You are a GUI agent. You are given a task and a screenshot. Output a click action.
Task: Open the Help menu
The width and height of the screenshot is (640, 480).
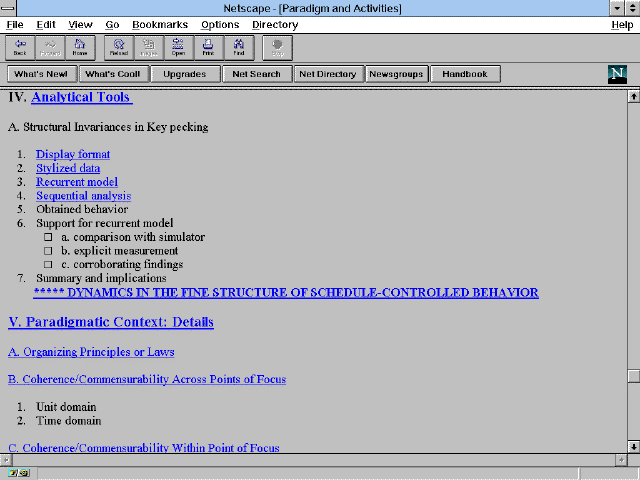pyautogui.click(x=622, y=25)
